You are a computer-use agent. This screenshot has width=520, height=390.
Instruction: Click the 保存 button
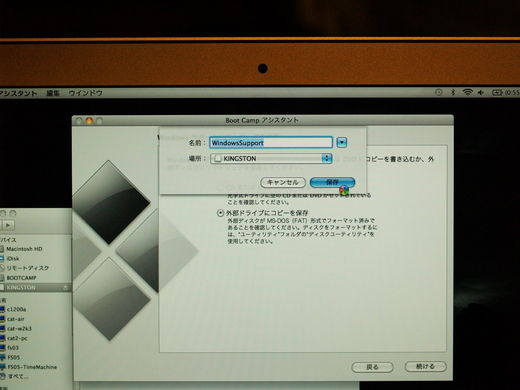coord(332,182)
